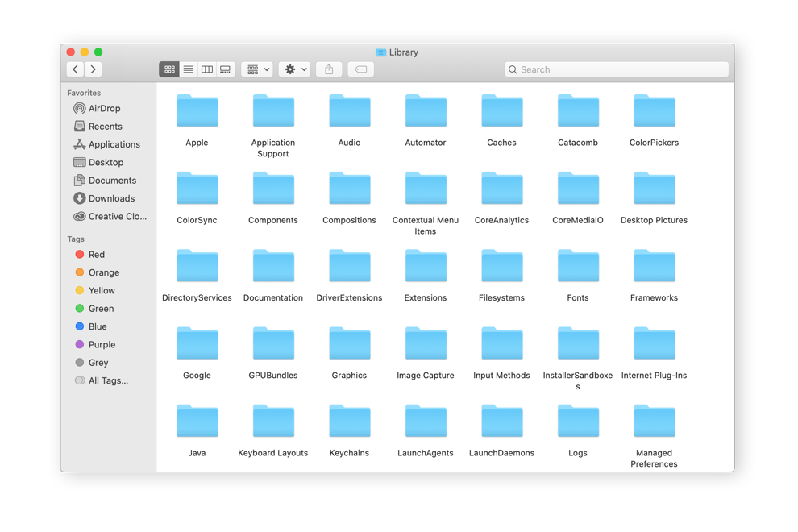The width and height of the screenshot is (798, 532).
Task: Open Desktop in the sidebar
Action: (98, 162)
